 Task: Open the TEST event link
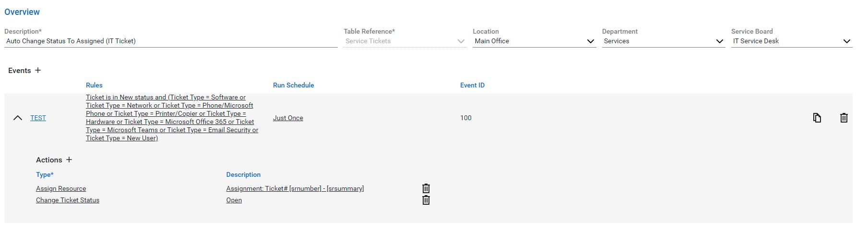click(x=38, y=118)
